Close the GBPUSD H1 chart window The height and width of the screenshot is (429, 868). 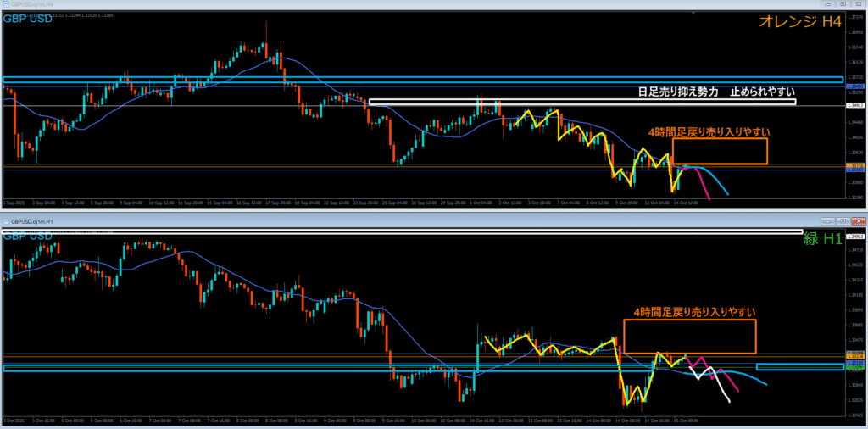857,221
